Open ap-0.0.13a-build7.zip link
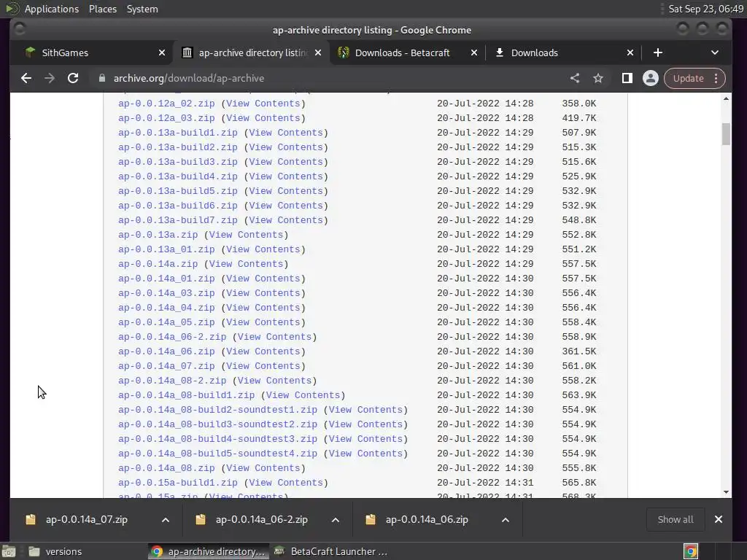 click(178, 220)
